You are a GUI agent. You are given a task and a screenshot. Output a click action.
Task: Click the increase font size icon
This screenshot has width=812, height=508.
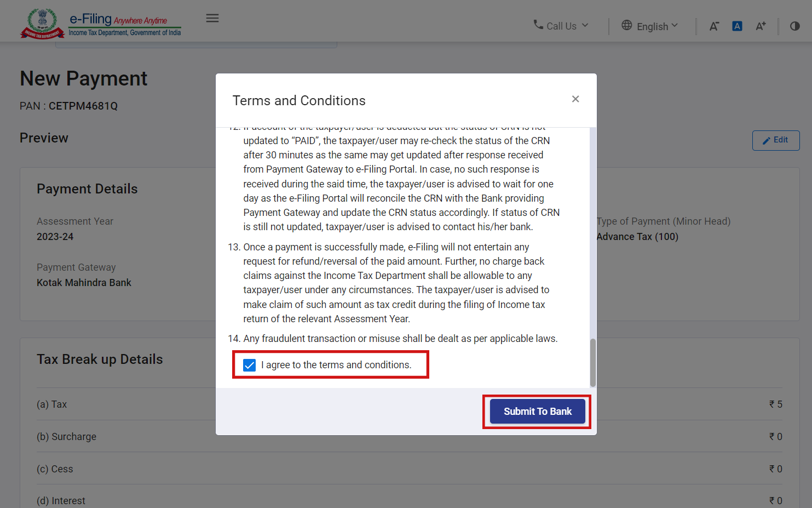click(x=761, y=26)
